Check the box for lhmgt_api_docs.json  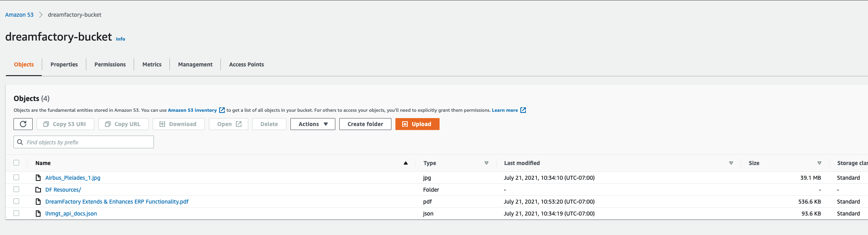[16, 213]
